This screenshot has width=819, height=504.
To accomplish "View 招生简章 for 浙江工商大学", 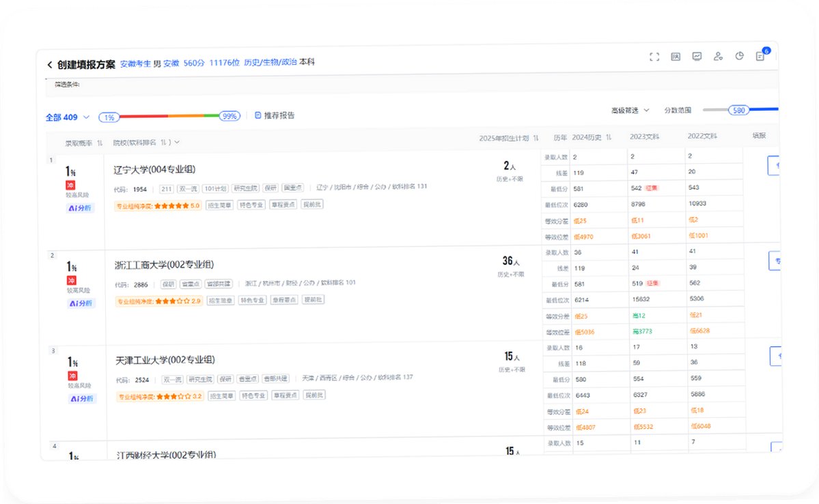I will click(221, 300).
